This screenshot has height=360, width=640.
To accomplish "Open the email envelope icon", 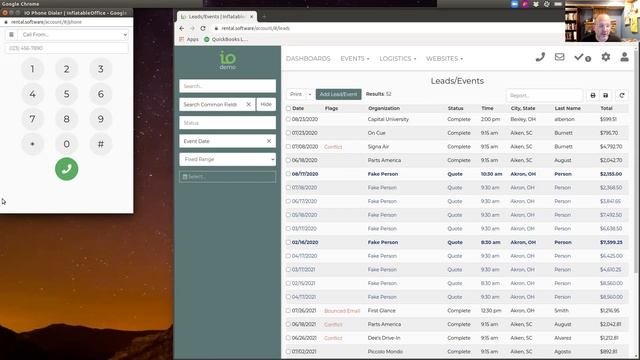I will 559,57.
